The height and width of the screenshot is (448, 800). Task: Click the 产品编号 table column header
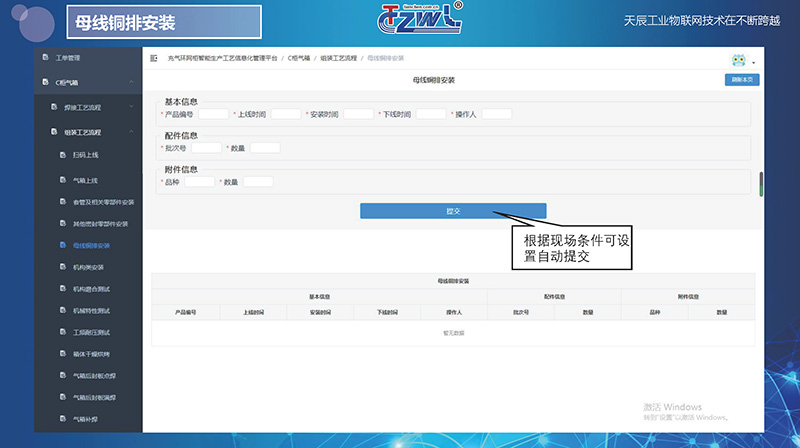(x=186, y=312)
